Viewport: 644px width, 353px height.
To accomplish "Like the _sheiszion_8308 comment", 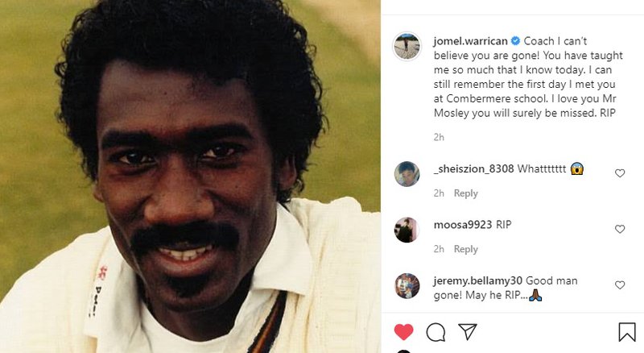I will point(620,173).
